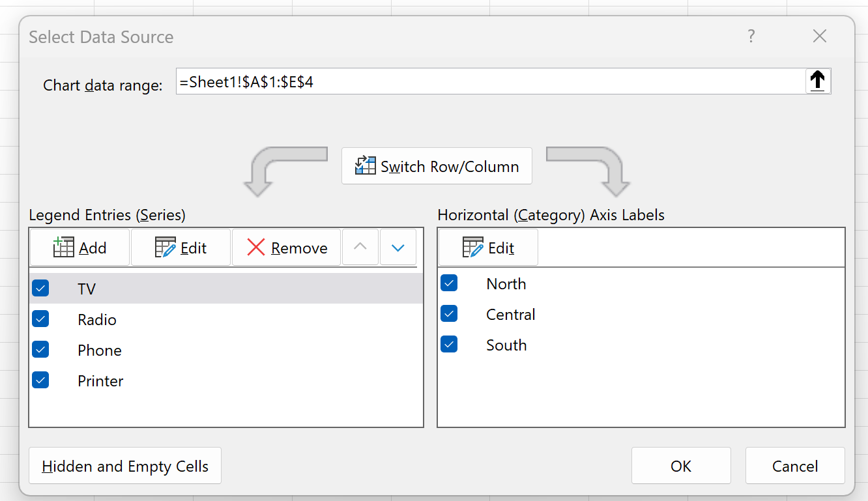The width and height of the screenshot is (868, 501).
Task: Click inside the Chart data range field
Action: [x=491, y=82]
